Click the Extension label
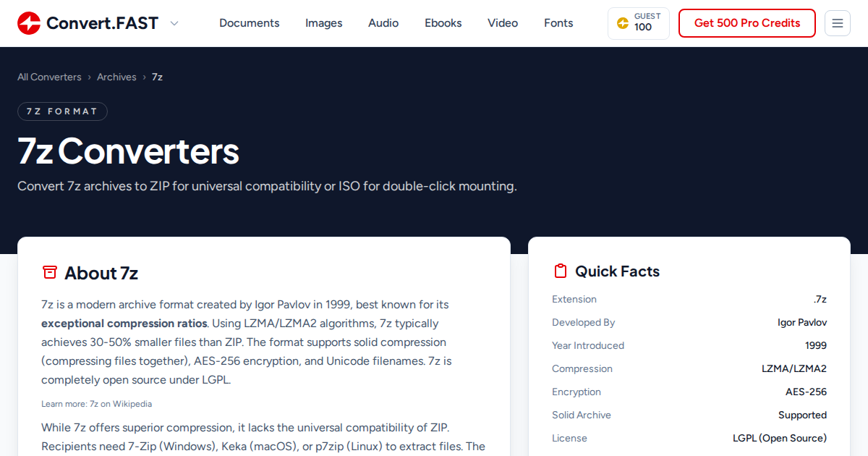 [x=574, y=299]
